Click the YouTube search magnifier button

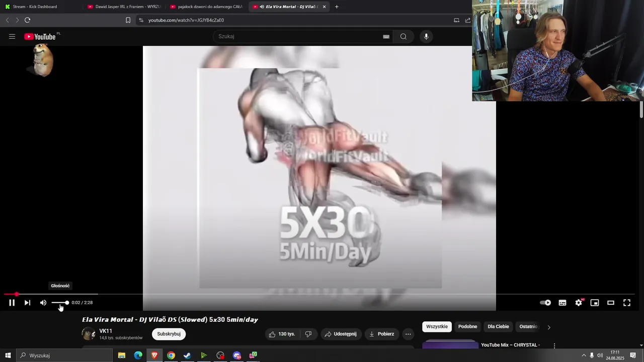[x=404, y=36]
